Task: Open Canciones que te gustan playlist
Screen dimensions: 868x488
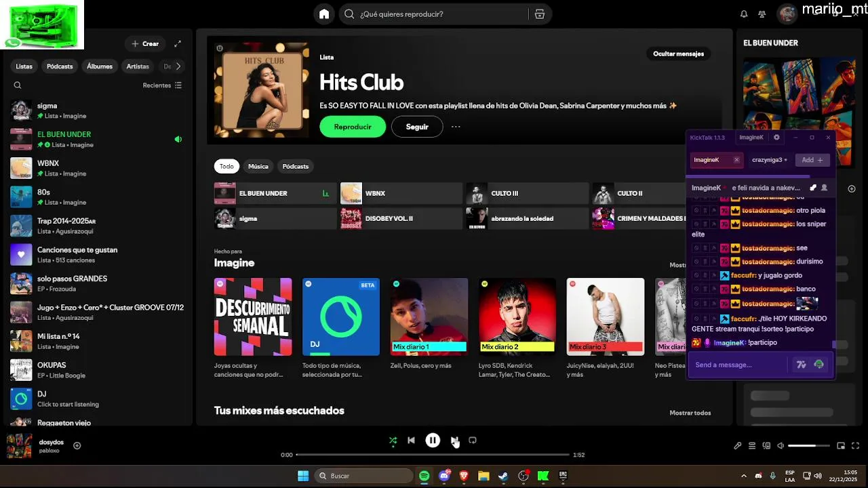Action: click(x=96, y=255)
